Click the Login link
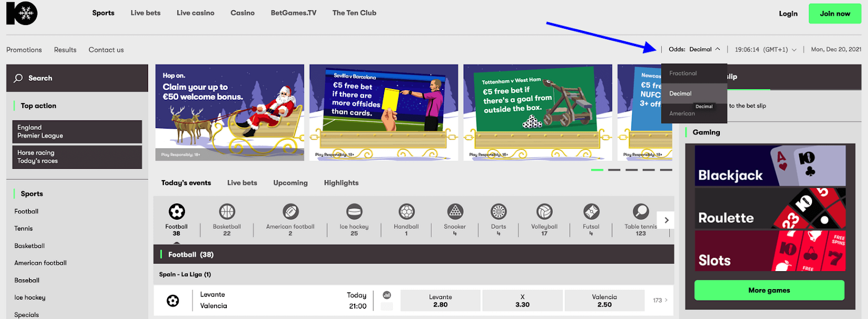This screenshot has width=868, height=319. tap(788, 14)
